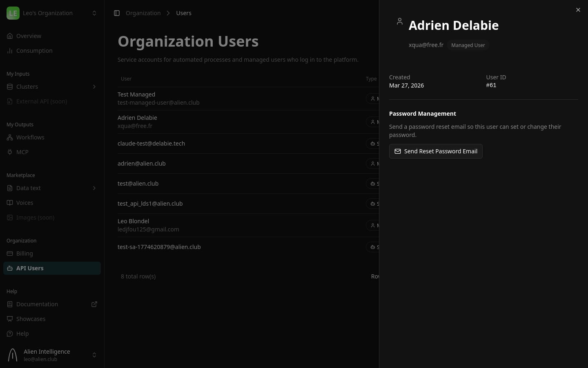588x368 pixels.
Task: Click the Consumption chart icon
Action: (10, 51)
